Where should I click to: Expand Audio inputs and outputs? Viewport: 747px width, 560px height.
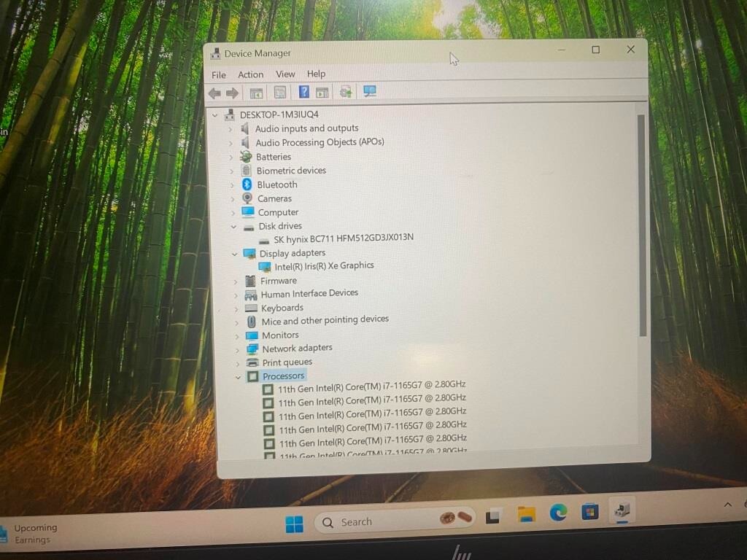tap(231, 129)
